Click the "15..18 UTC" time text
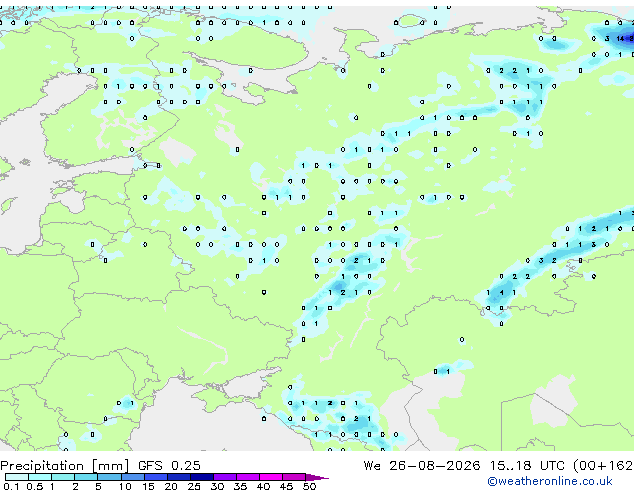This screenshot has width=634, height=490. 527,465
